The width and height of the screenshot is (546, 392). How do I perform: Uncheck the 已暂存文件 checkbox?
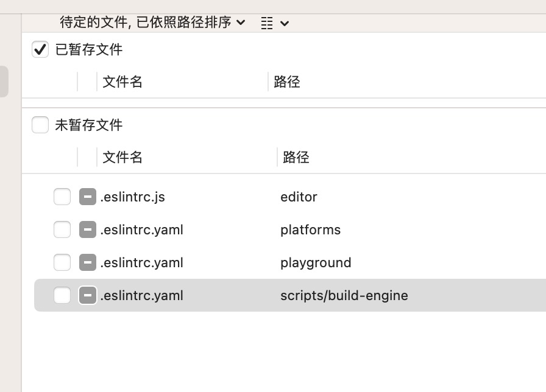pyautogui.click(x=40, y=49)
